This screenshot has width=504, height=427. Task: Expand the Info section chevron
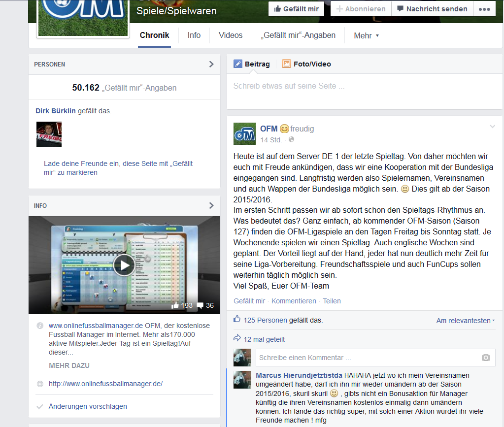pyautogui.click(x=211, y=206)
